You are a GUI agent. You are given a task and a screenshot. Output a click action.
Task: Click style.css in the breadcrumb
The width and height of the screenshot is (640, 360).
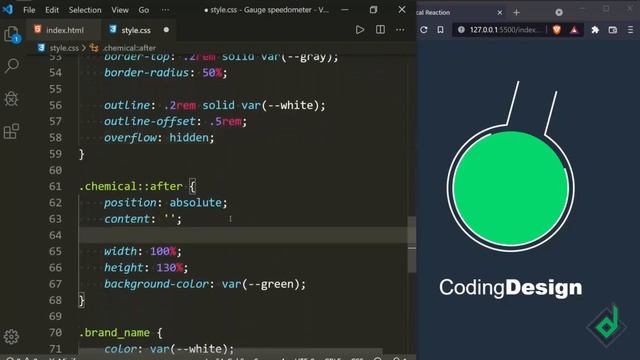pyautogui.click(x=64, y=48)
